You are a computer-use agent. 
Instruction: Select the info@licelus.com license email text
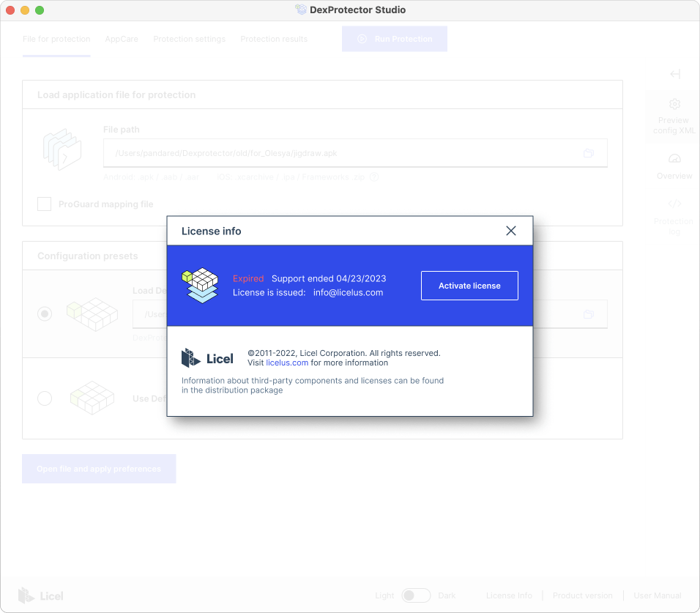(348, 292)
